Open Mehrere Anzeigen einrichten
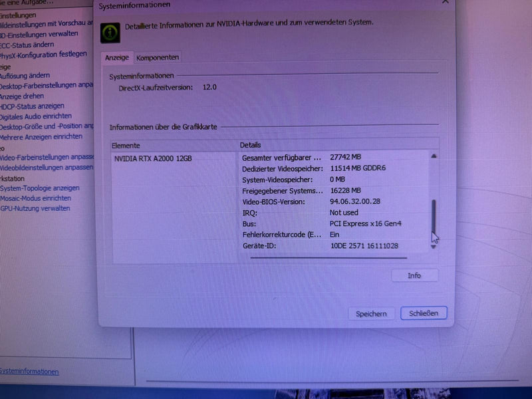This screenshot has width=532, height=399. [x=41, y=137]
